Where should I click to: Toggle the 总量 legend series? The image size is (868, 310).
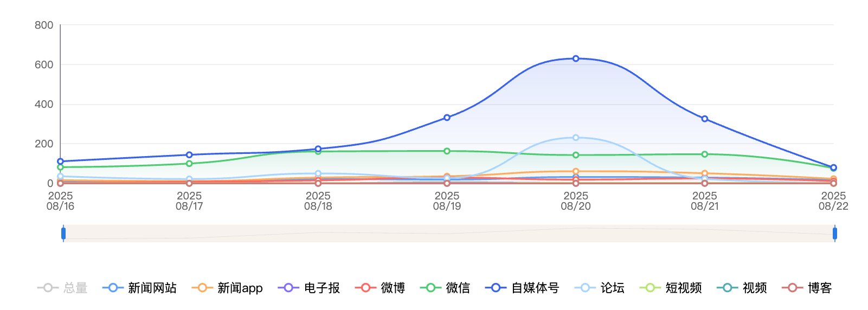[x=62, y=288]
